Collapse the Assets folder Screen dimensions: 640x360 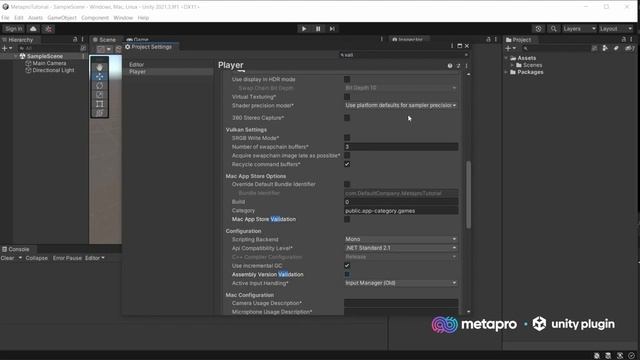(x=507, y=58)
